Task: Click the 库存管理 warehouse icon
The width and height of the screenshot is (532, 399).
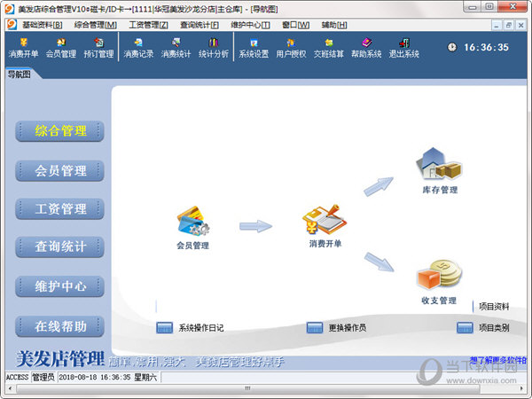Action: [x=439, y=163]
